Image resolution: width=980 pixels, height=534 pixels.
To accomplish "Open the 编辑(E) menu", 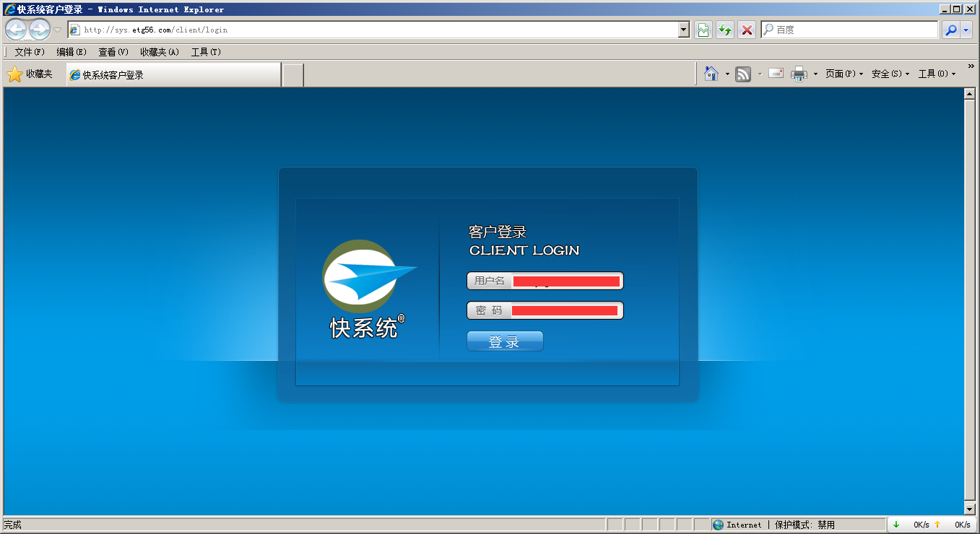I will pyautogui.click(x=71, y=52).
